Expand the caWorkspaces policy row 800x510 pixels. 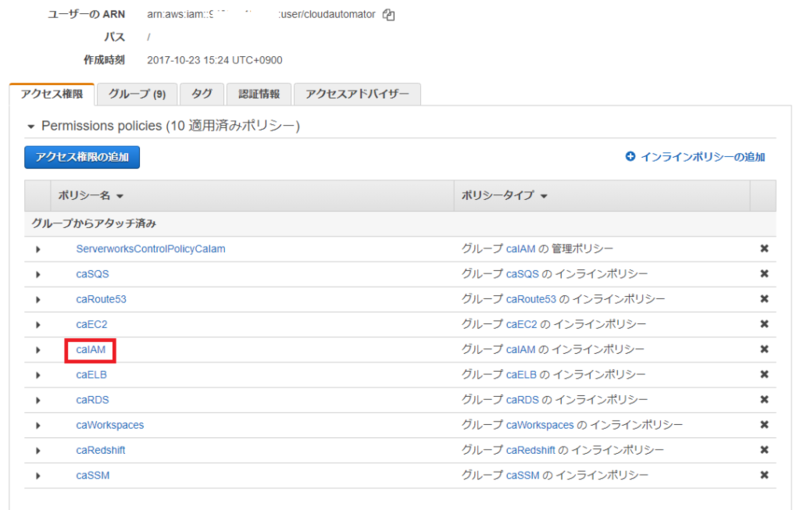(38, 425)
